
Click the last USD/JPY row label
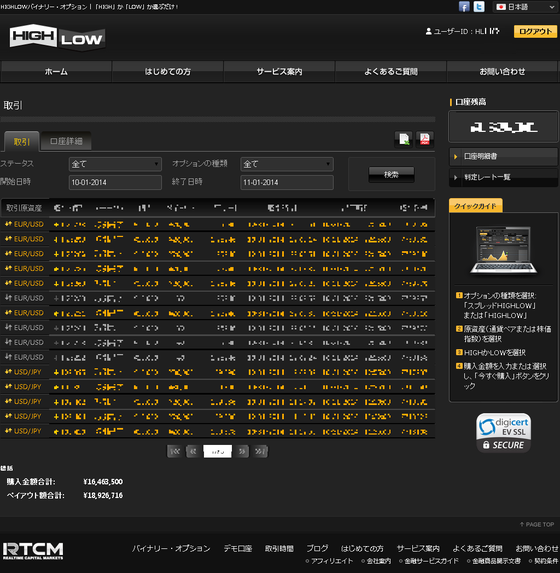pyautogui.click(x=27, y=431)
